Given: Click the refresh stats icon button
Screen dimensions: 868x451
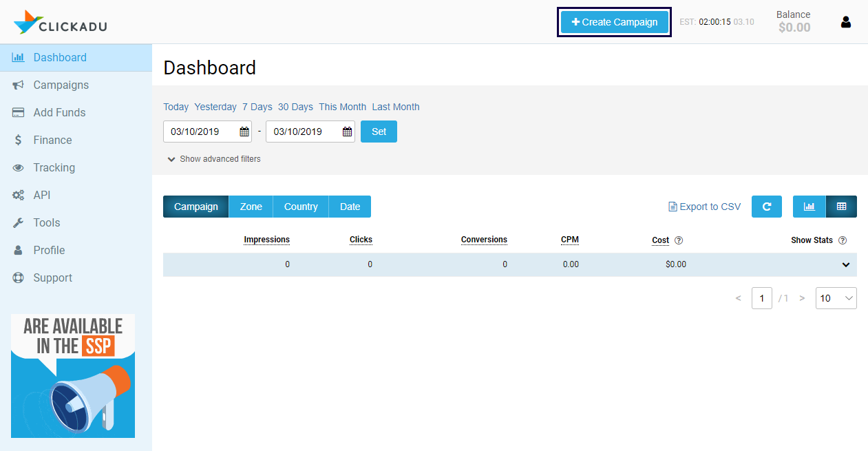Looking at the screenshot, I should click(x=766, y=207).
